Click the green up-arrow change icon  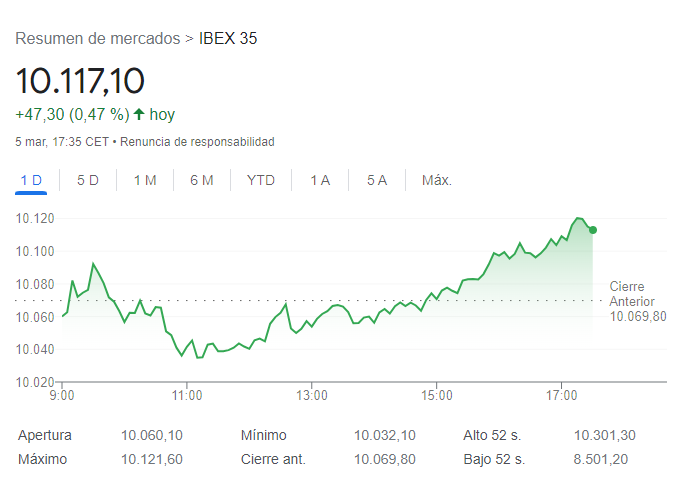pos(139,114)
